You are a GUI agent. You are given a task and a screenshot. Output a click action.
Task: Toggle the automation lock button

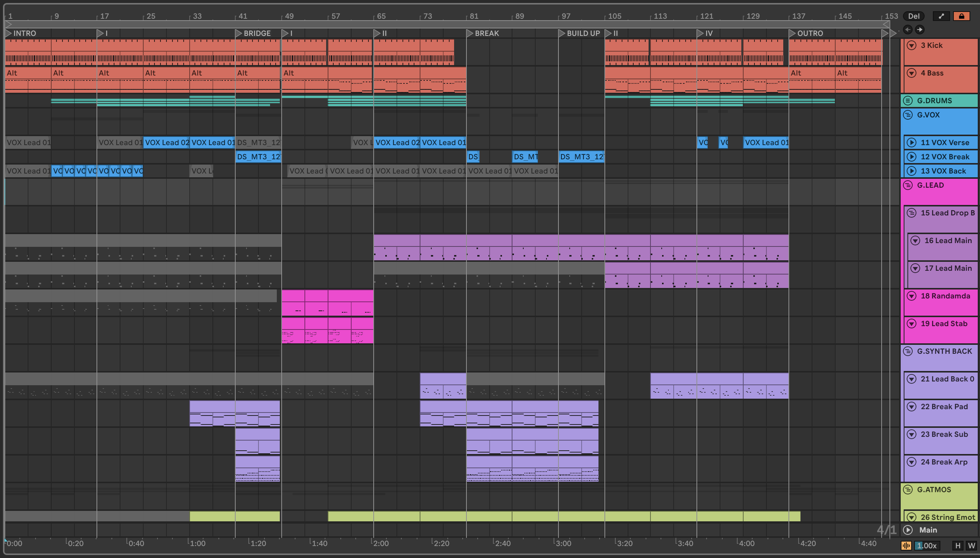point(961,16)
